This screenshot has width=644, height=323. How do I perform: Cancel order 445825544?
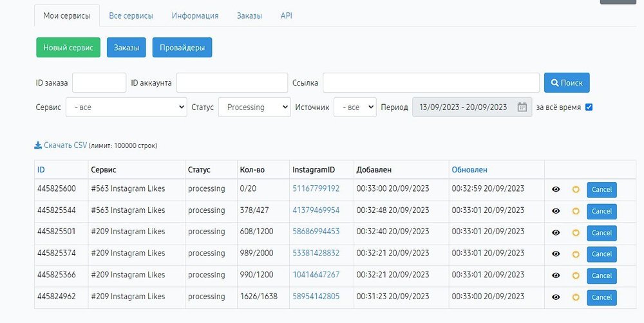point(601,211)
